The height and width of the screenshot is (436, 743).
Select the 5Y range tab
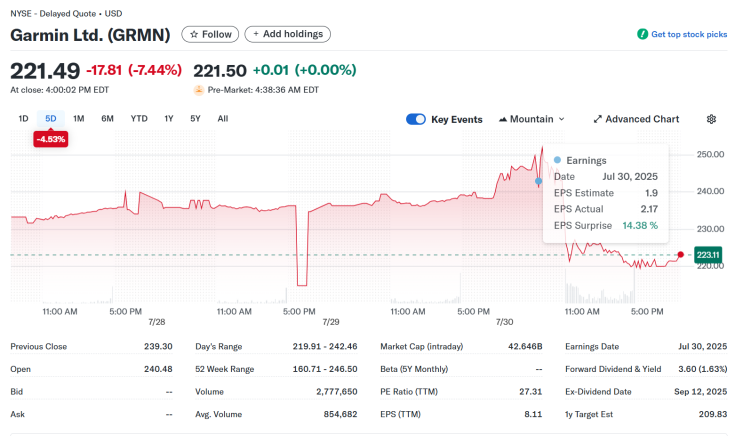(195, 118)
